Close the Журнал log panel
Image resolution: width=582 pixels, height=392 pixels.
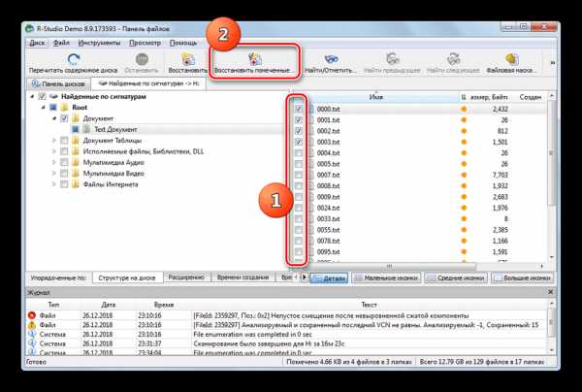click(550, 292)
